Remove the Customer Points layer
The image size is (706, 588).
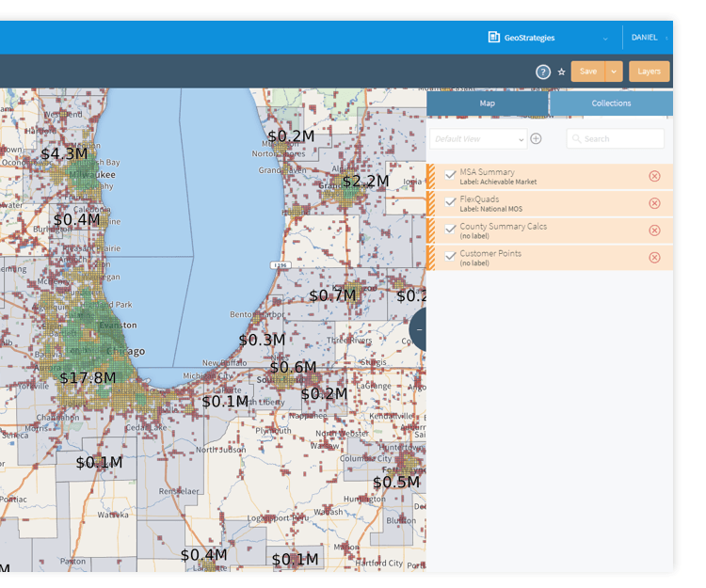(654, 258)
